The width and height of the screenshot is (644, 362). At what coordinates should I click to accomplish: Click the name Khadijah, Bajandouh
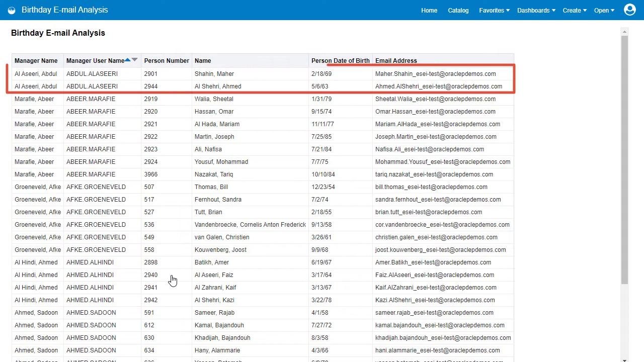coord(222,338)
